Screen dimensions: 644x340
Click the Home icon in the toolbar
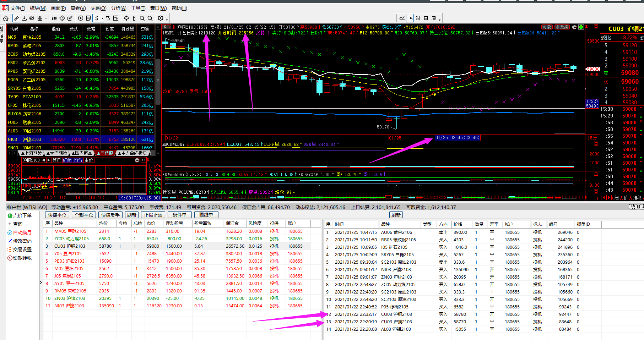(x=6, y=18)
